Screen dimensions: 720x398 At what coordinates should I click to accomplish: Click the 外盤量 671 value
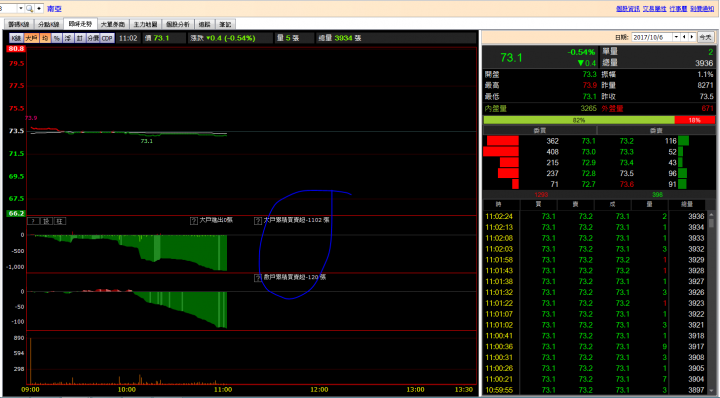(707, 108)
